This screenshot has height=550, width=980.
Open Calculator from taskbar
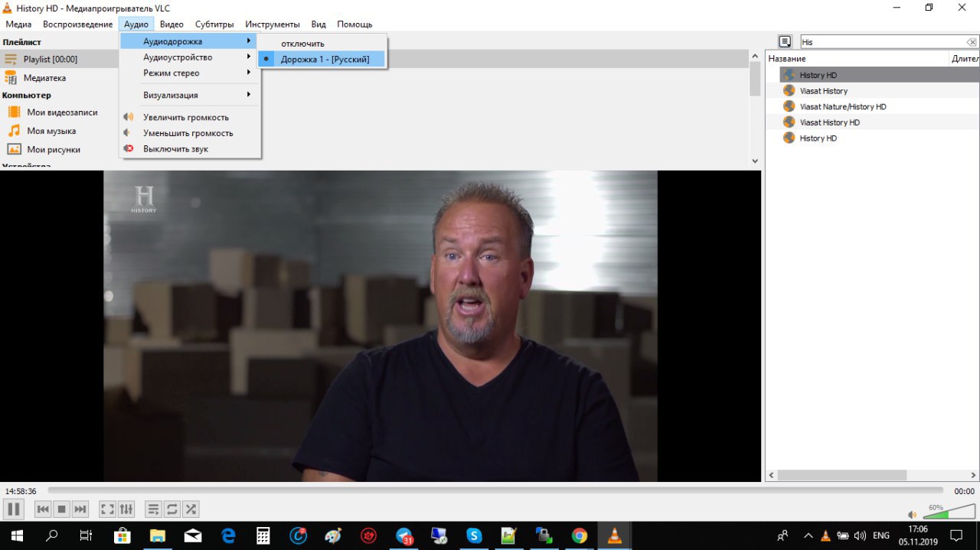(x=263, y=535)
